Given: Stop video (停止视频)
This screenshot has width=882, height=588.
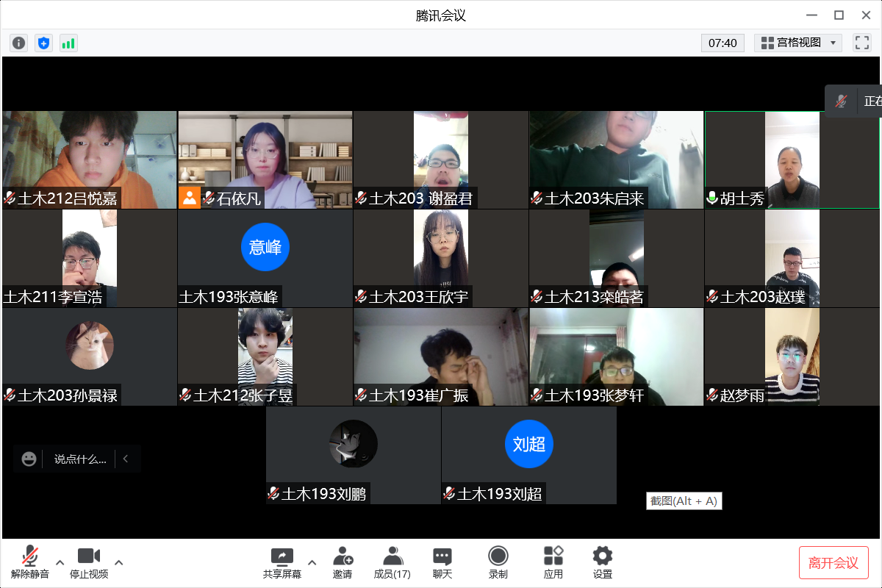Looking at the screenshot, I should (x=89, y=562).
